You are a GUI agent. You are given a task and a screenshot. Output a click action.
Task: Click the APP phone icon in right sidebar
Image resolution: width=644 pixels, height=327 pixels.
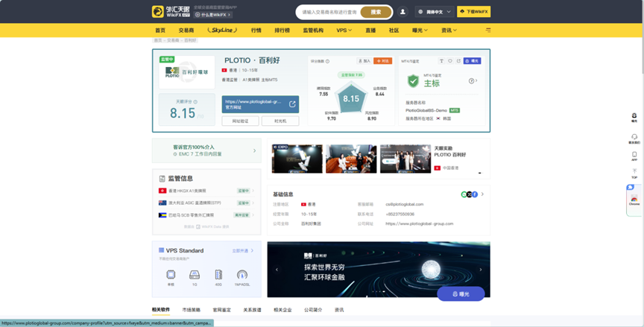[x=634, y=155]
